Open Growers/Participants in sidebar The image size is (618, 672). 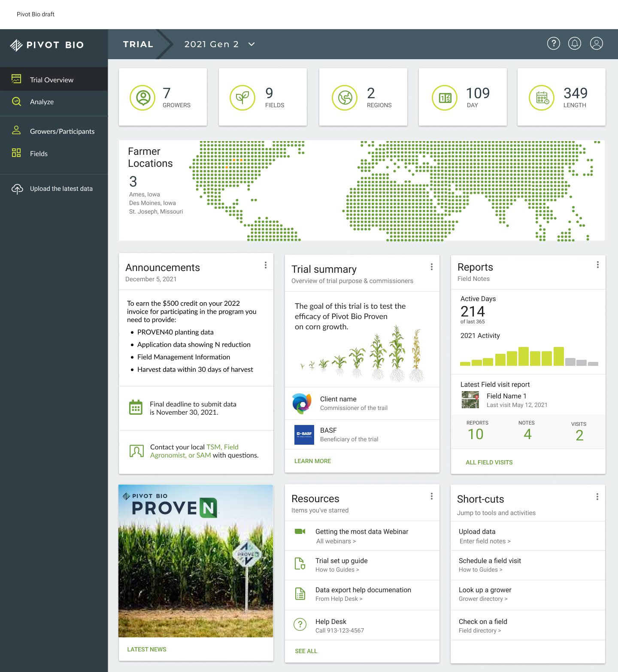pyautogui.click(x=54, y=131)
